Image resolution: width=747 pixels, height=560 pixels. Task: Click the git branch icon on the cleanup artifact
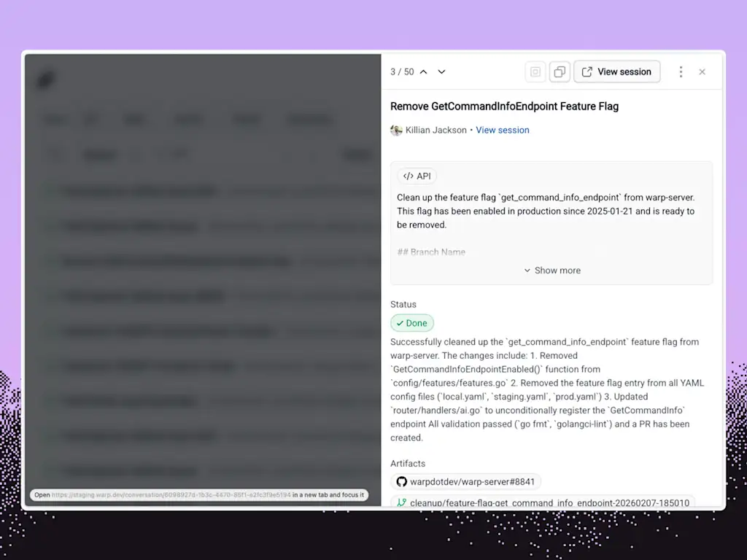tap(401, 502)
